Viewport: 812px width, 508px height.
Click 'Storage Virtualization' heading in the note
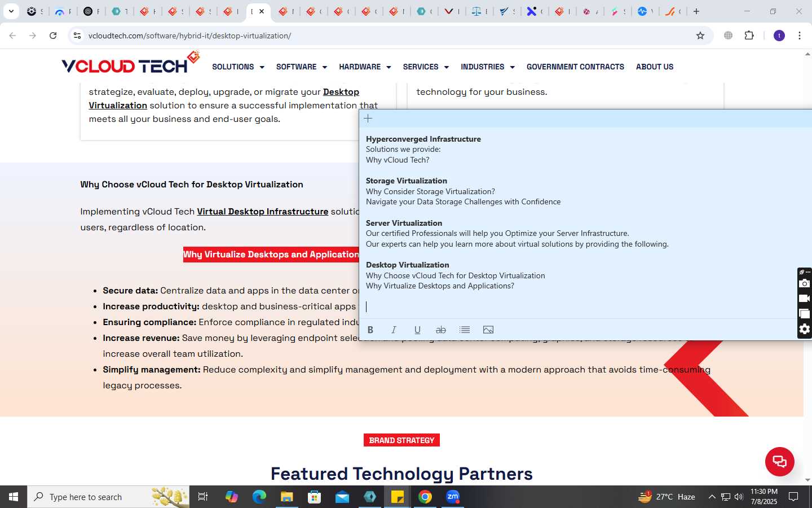406,181
